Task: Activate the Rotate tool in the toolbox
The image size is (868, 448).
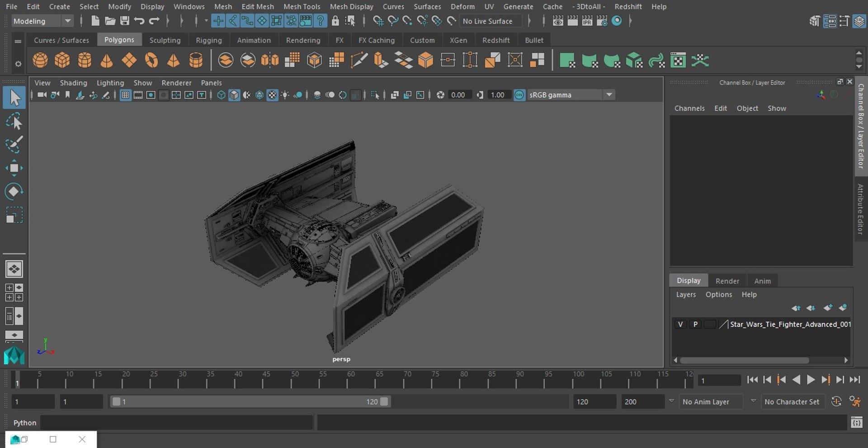Action: coord(14,191)
